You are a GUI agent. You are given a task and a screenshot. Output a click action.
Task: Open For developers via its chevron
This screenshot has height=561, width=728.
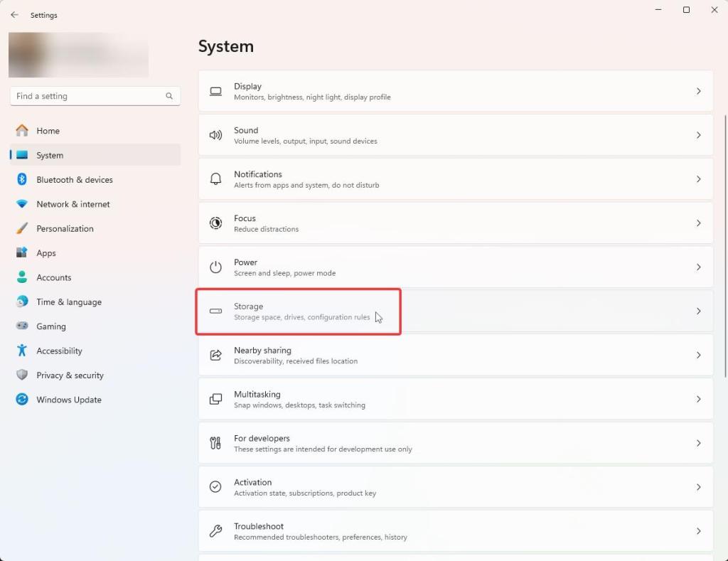click(x=698, y=443)
